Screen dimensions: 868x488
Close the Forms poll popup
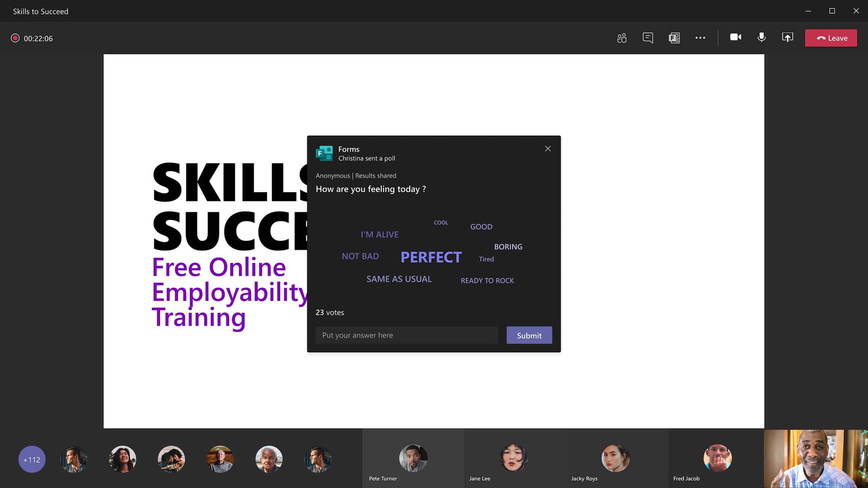pyautogui.click(x=548, y=148)
